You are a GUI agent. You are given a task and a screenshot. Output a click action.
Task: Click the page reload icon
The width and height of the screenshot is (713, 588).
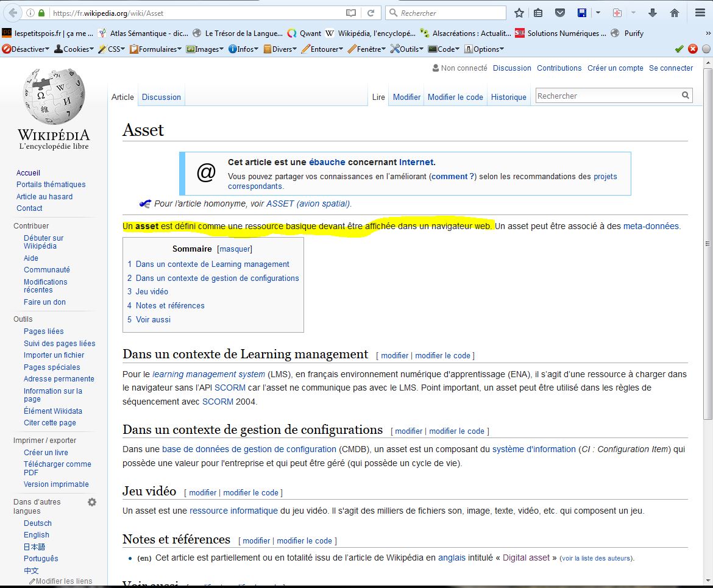pos(370,13)
